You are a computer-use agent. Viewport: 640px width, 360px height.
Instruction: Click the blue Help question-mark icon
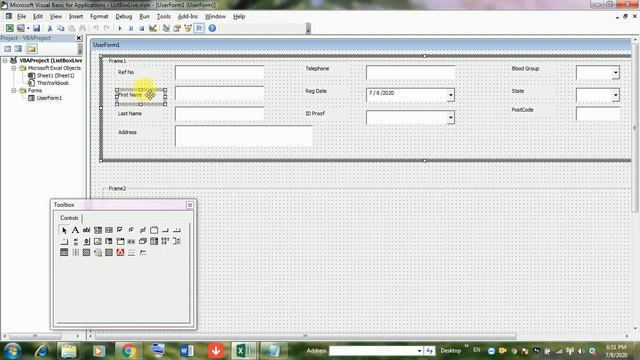coord(212,28)
